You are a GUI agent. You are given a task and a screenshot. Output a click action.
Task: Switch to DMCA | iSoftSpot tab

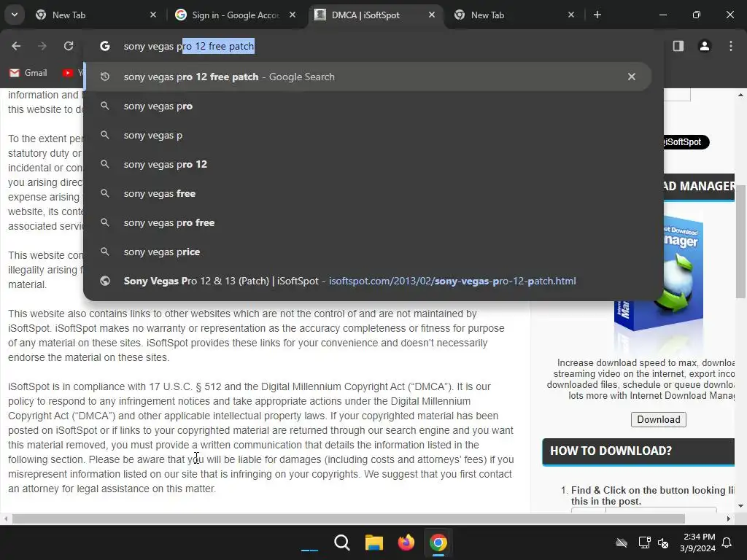click(376, 15)
